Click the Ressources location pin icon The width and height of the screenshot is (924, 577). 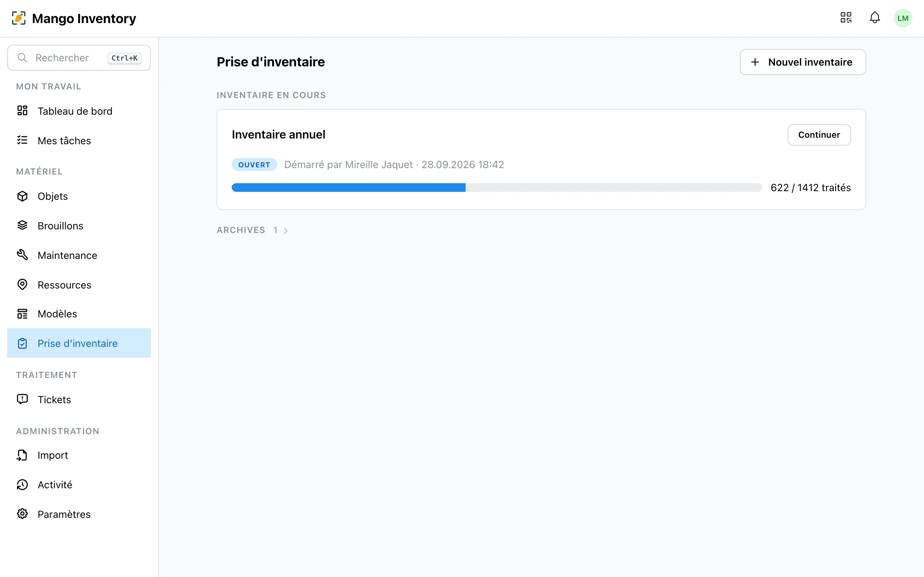[22, 285]
